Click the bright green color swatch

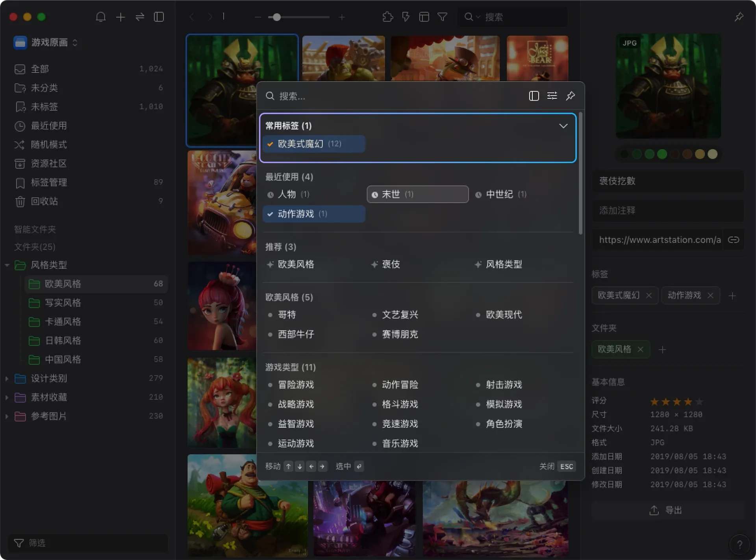(662, 154)
